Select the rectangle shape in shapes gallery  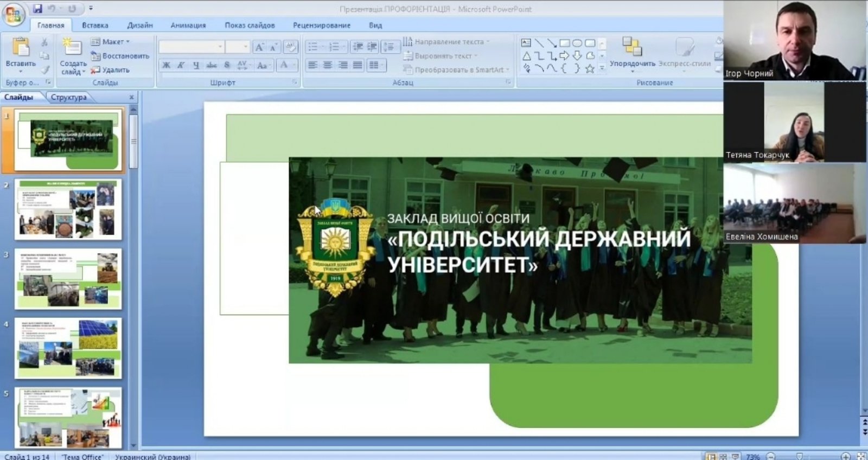pos(564,43)
